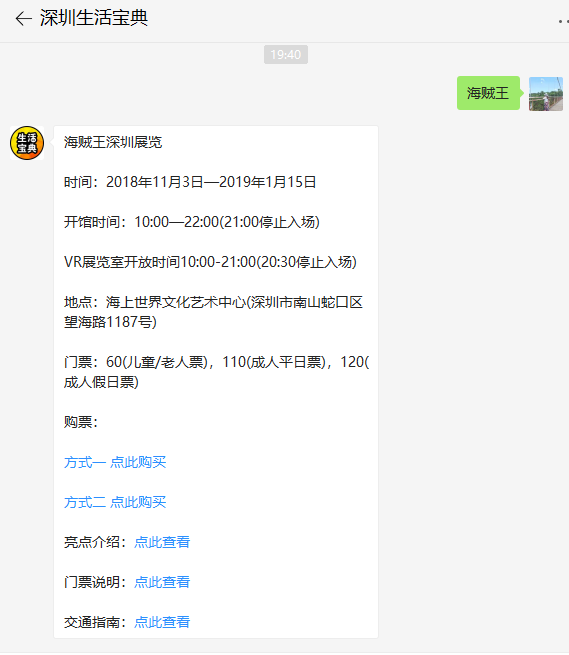Select the 开馆时间 10:00—22:00 line
This screenshot has height=655, width=569.
coord(192,222)
